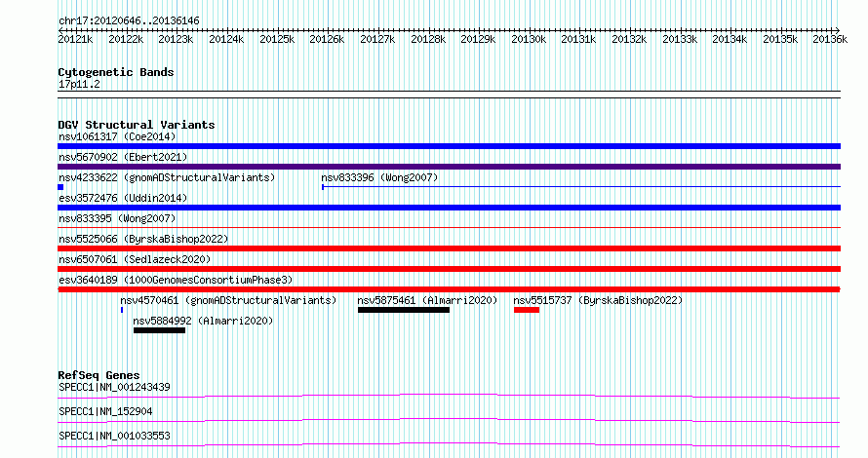Click the nsv833395 (Wong2007) label
Viewport: 868px width, 458px height.
click(117, 218)
